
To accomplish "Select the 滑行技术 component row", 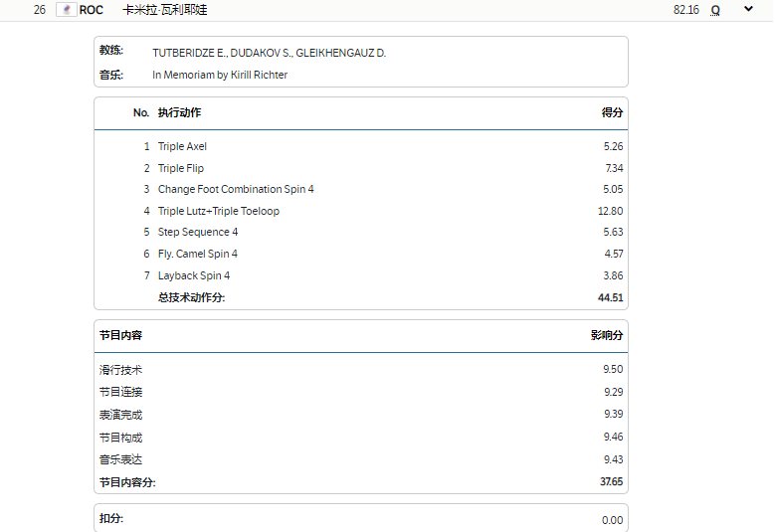I will [x=361, y=370].
